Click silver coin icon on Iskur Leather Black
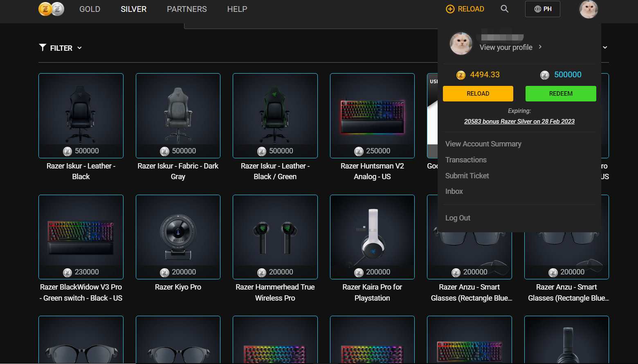The height and width of the screenshot is (364, 638). coord(67,151)
